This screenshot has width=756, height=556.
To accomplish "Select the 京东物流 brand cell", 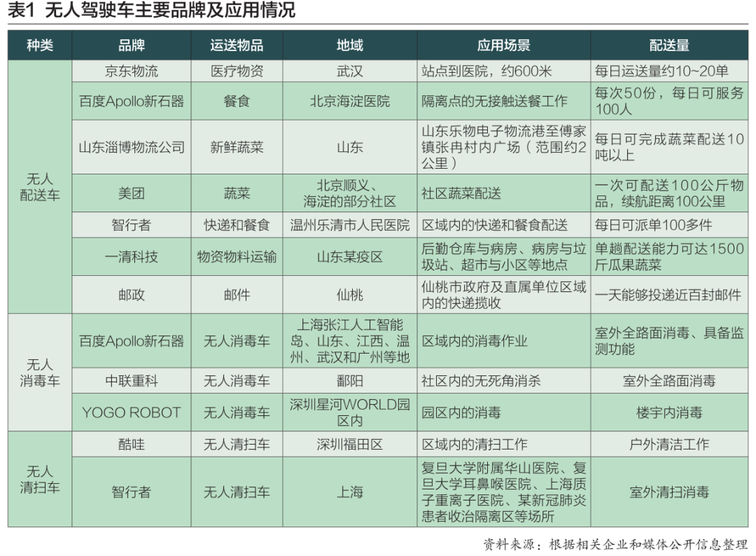I will [132, 71].
